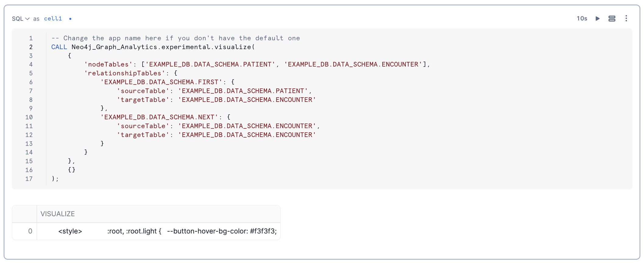644x263 pixels.
Task: Rename the cell1 name label
Action: click(53, 19)
